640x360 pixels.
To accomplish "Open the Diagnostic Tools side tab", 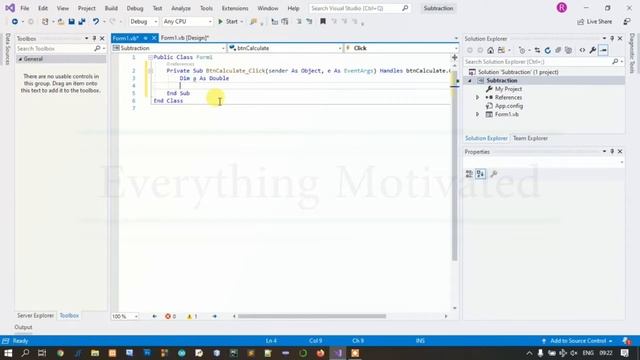I will [x=632, y=53].
